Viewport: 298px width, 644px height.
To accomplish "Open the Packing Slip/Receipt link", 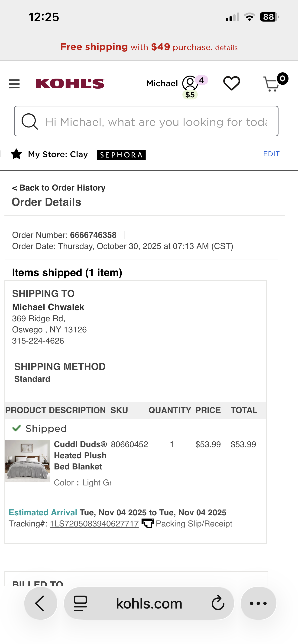I will coord(194,523).
